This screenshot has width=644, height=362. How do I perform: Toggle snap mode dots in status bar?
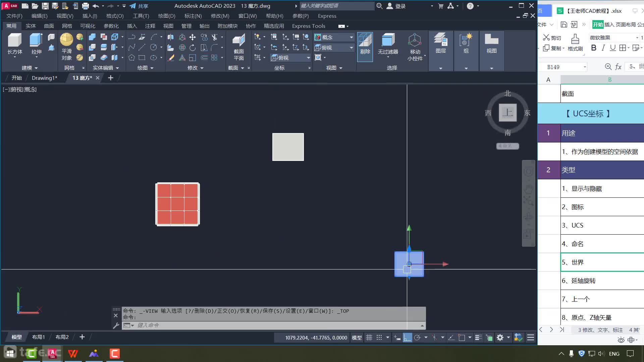[379, 338]
